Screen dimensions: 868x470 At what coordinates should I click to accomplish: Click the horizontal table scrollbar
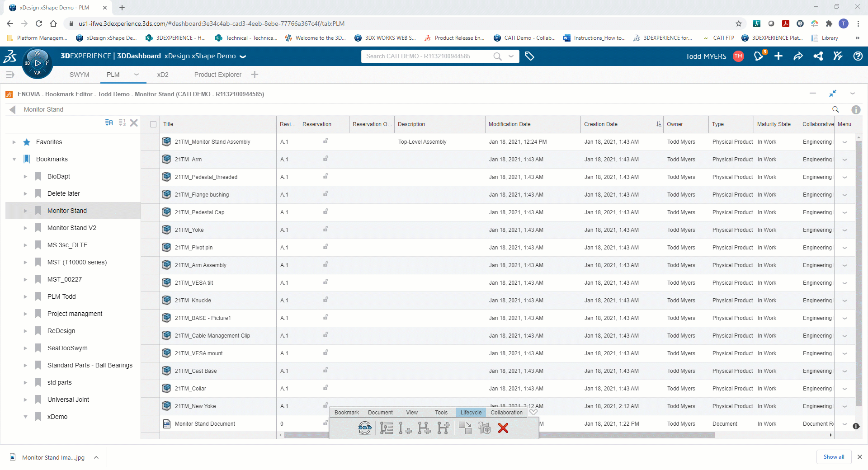499,435
